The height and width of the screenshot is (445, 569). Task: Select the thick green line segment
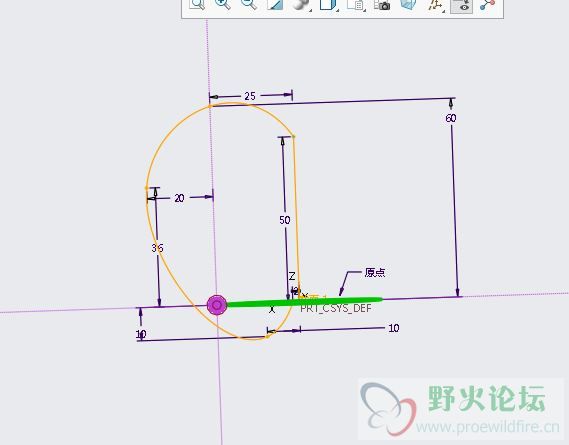click(304, 302)
